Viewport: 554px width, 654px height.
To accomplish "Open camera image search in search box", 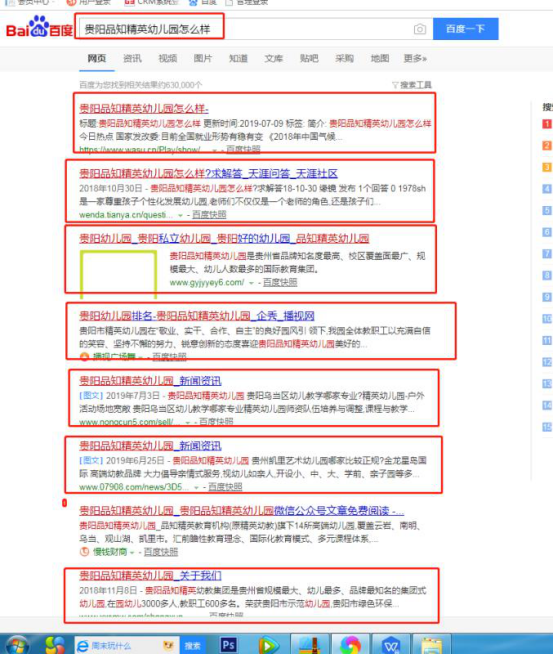I will pyautogui.click(x=420, y=29).
